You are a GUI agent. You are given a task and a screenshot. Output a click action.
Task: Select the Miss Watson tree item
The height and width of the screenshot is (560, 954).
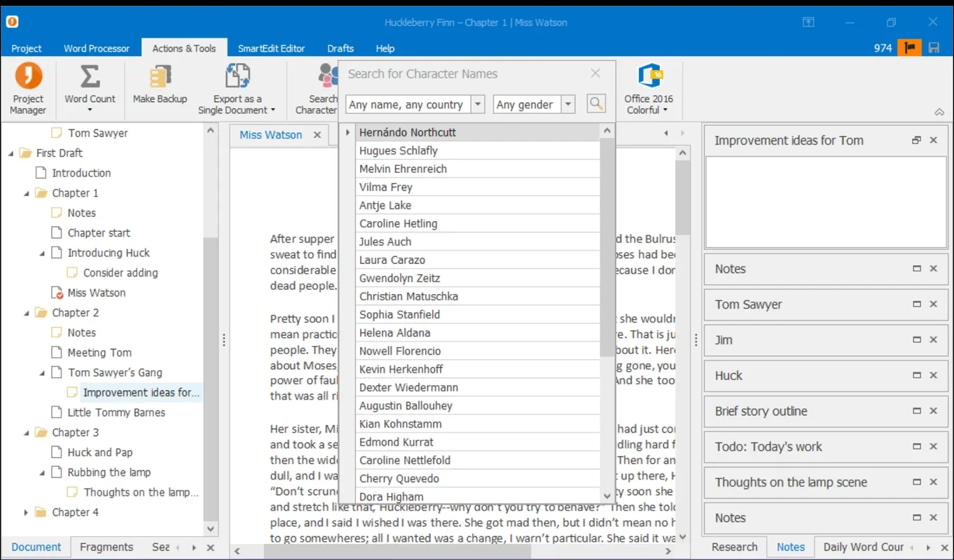coord(97,293)
